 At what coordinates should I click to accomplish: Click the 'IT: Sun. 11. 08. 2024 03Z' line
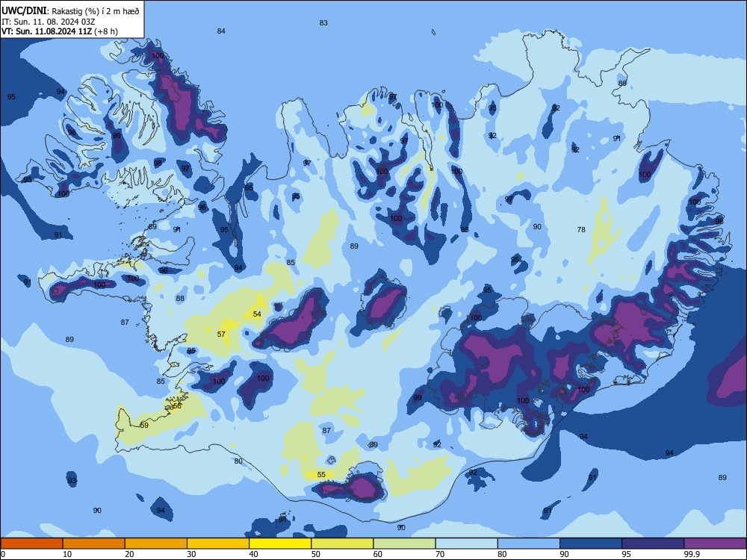[x=48, y=22]
